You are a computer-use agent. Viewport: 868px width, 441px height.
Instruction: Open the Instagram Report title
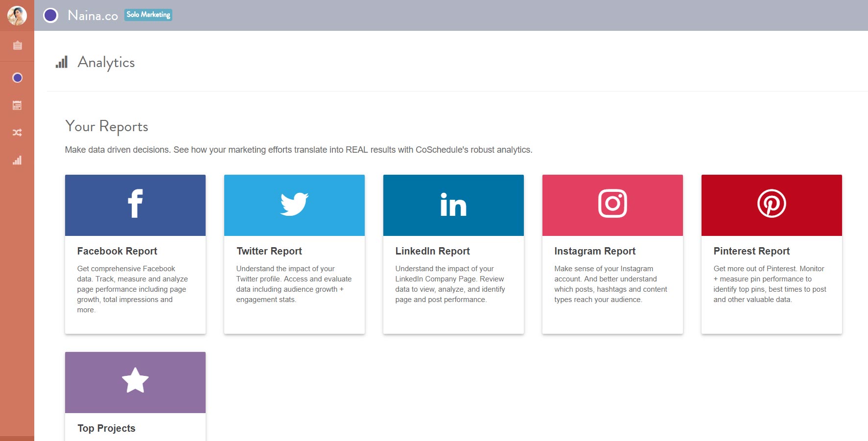(x=595, y=251)
